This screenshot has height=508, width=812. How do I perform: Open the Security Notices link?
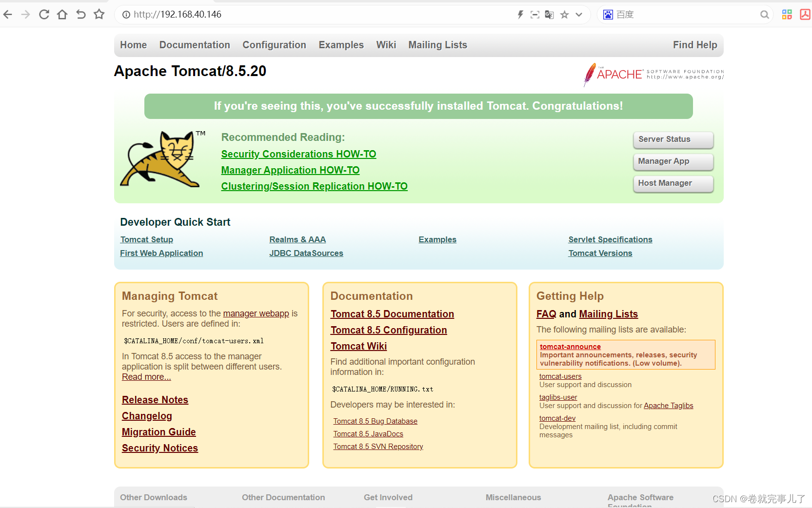pyautogui.click(x=160, y=448)
